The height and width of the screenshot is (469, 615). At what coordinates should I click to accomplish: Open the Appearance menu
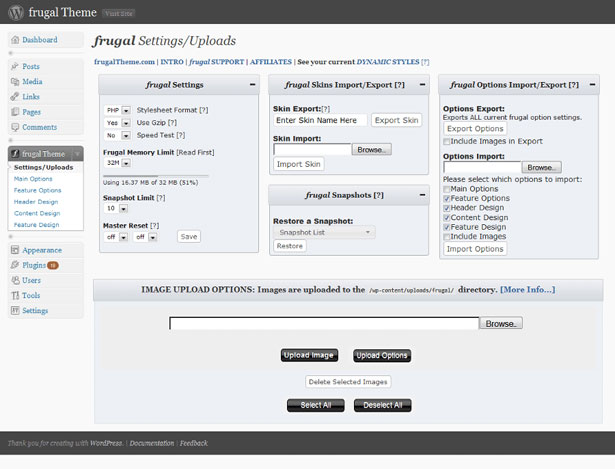pyautogui.click(x=42, y=250)
